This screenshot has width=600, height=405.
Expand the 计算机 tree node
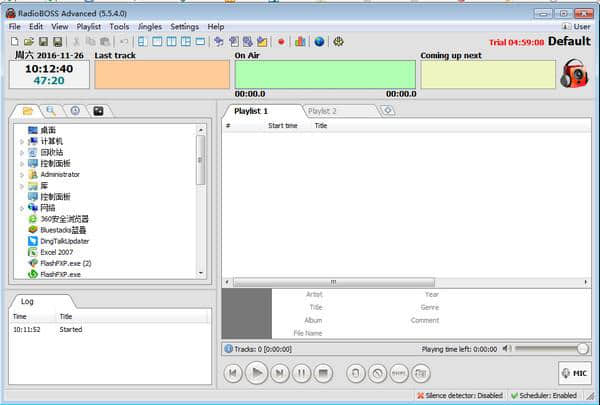point(22,142)
